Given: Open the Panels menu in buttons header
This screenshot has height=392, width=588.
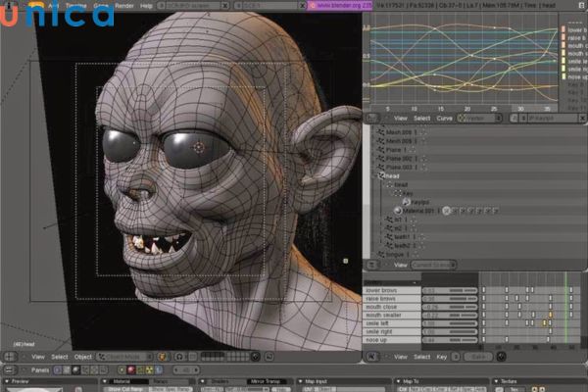Looking at the screenshot, I should pos(40,370).
